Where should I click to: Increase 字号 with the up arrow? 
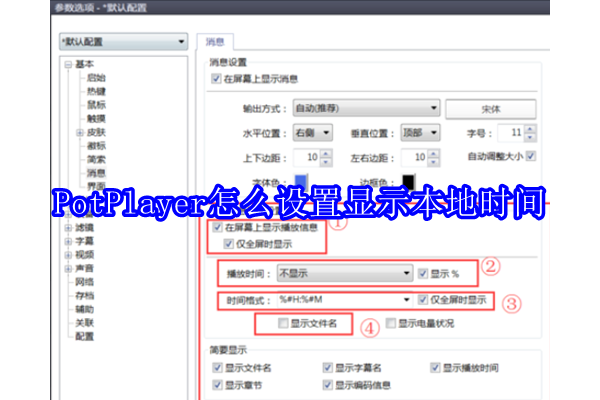coord(530,129)
